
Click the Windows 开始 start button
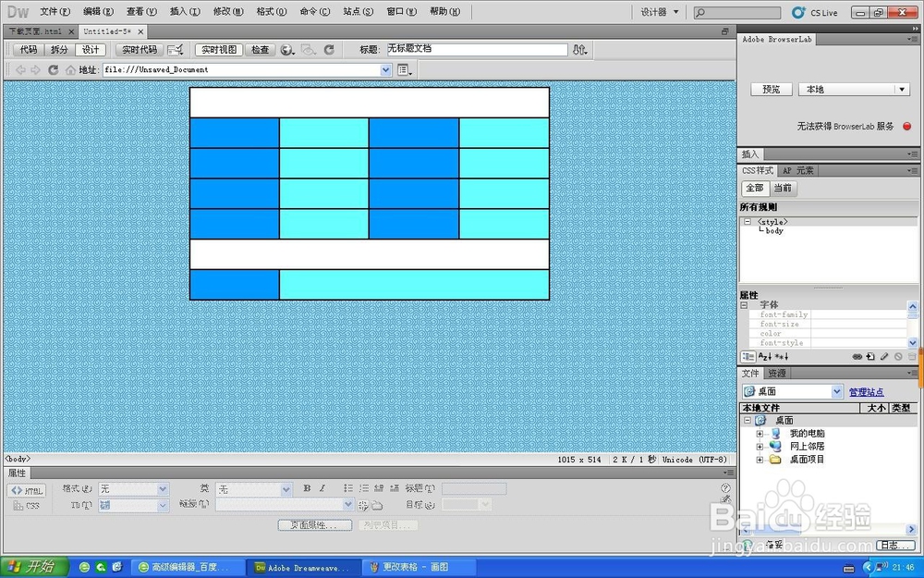35,568
